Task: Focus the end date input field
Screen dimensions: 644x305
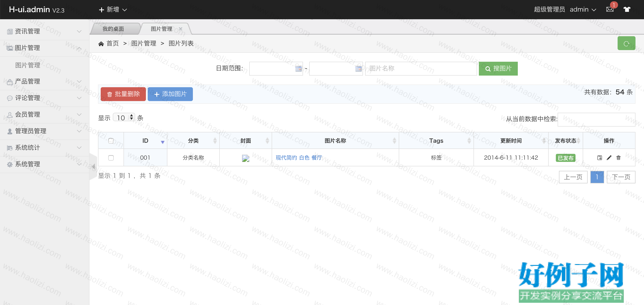Action: coord(336,69)
